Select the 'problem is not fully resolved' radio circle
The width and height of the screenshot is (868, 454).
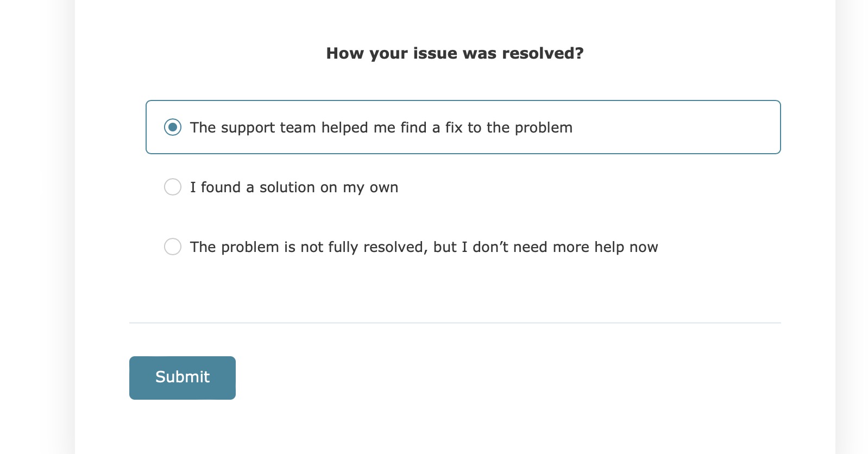click(x=173, y=247)
